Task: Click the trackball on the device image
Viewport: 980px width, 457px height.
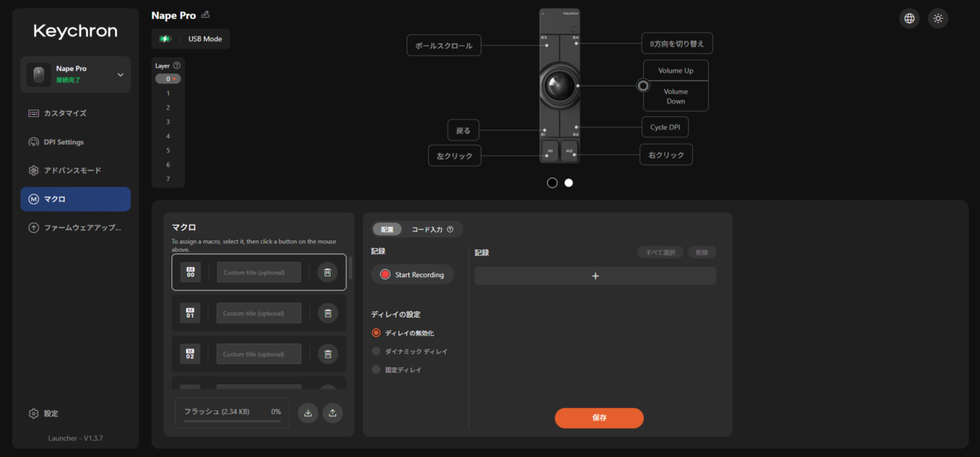Action: (x=559, y=86)
